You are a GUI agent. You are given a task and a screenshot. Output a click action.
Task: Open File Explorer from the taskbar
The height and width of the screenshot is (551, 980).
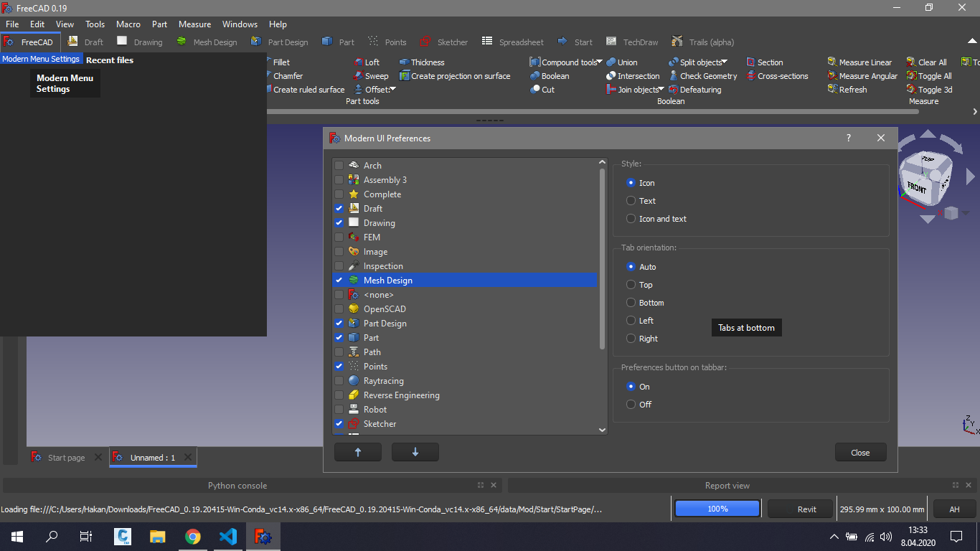click(158, 537)
